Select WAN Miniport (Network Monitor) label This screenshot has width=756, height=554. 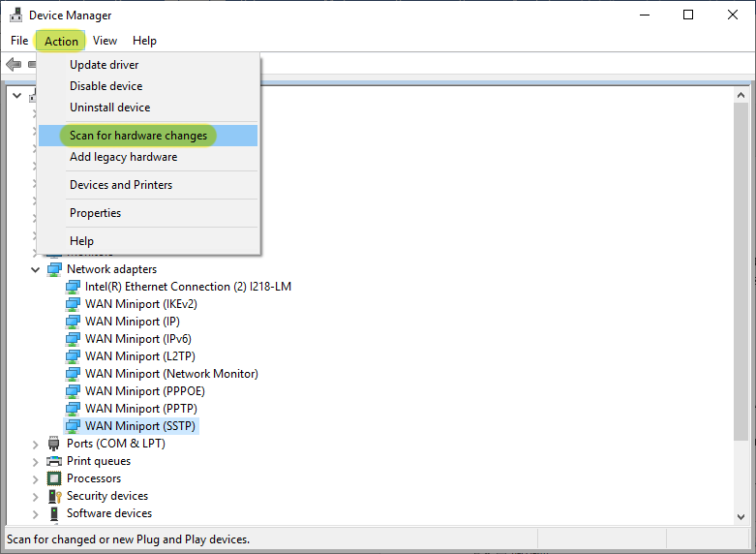click(171, 374)
